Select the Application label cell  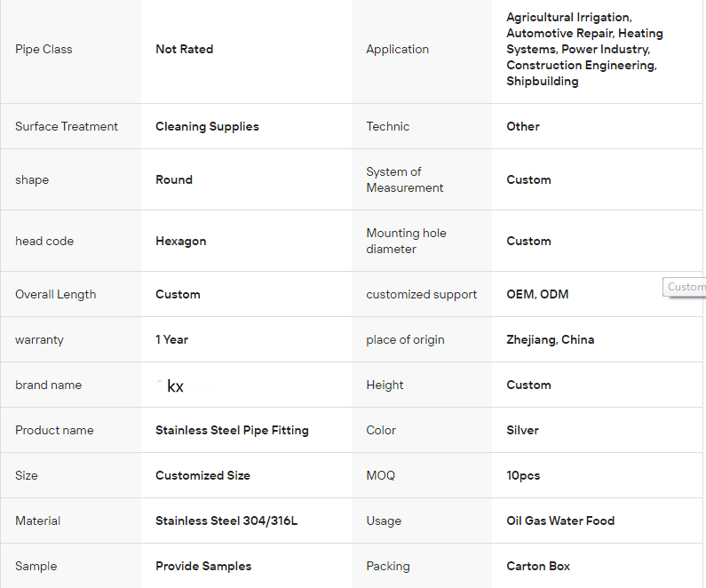[397, 50]
